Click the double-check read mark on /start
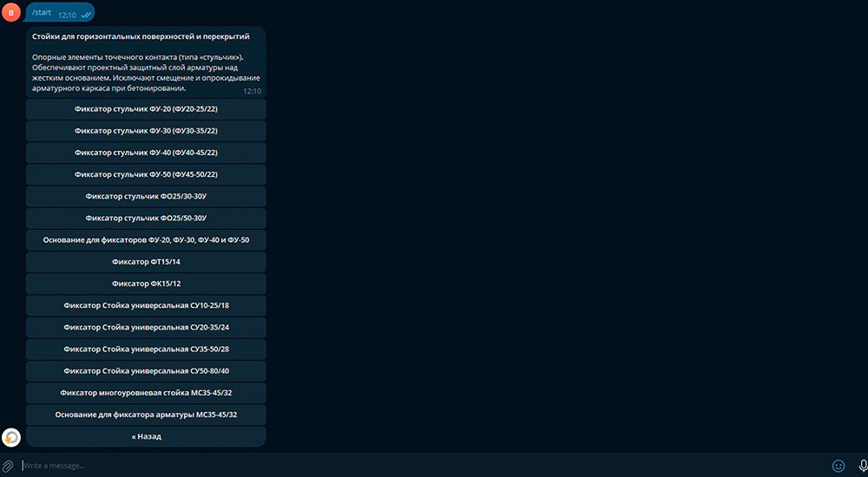The height and width of the screenshot is (477, 868). (x=86, y=16)
